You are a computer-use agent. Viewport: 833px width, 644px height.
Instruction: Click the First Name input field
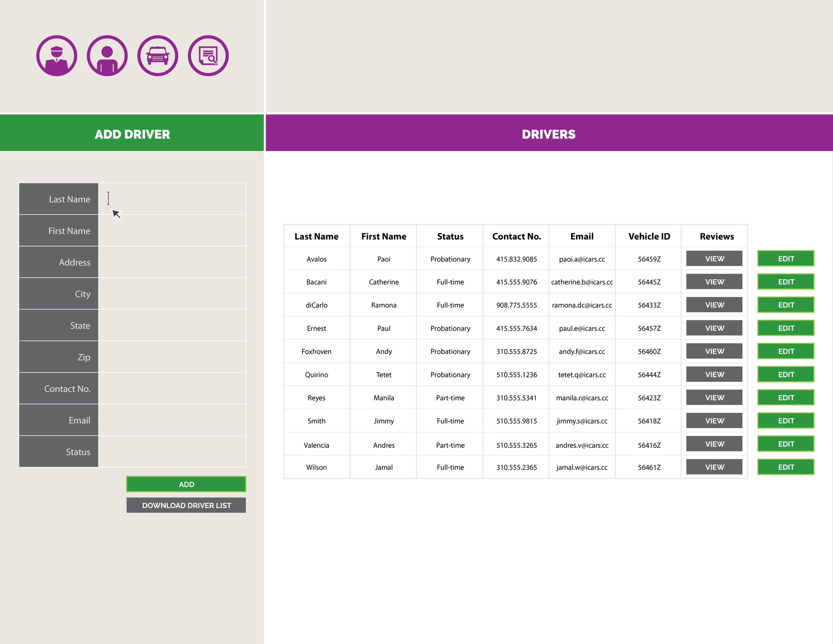[172, 230]
